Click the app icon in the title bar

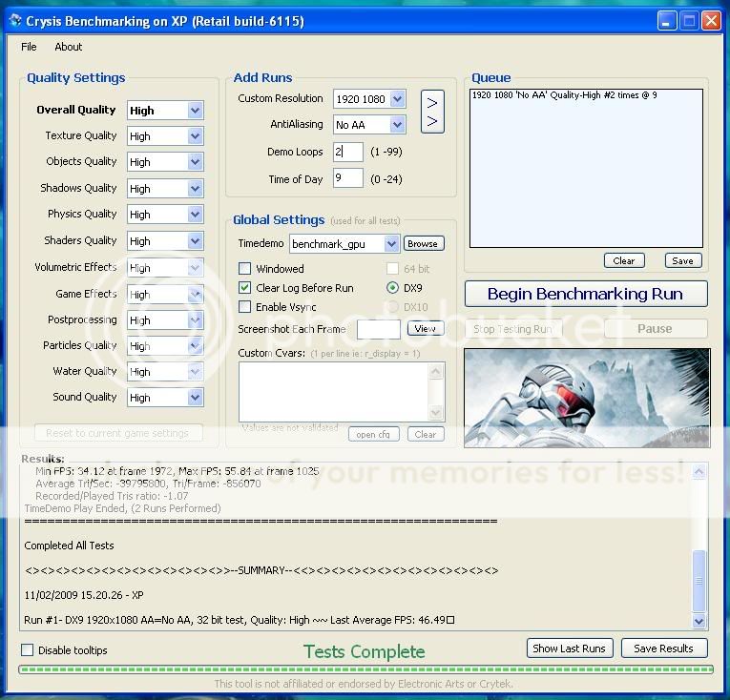(x=13, y=19)
